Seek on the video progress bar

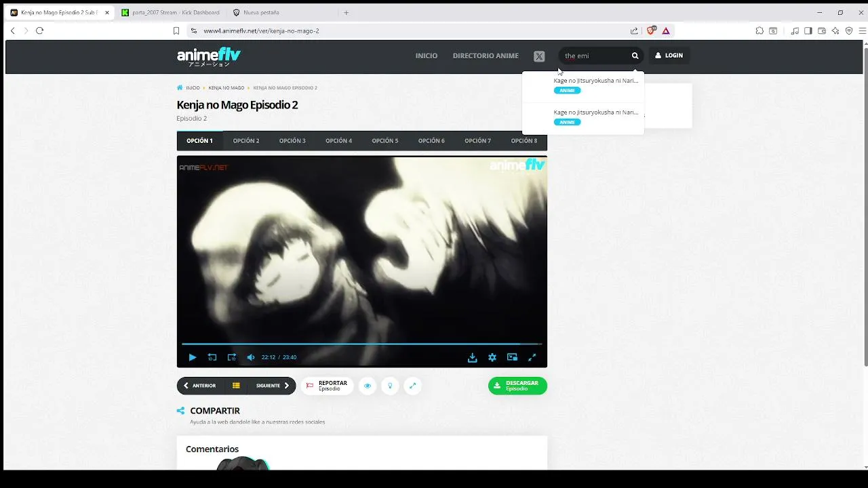pyautogui.click(x=361, y=344)
